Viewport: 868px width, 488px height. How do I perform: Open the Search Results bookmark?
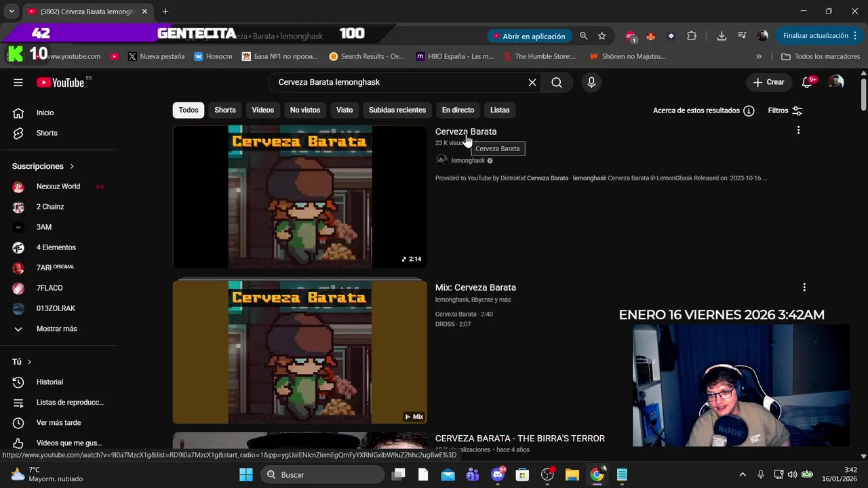click(366, 56)
